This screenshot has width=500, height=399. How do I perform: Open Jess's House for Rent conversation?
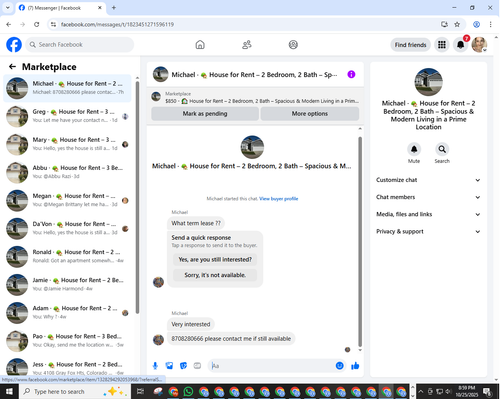[x=67, y=367]
